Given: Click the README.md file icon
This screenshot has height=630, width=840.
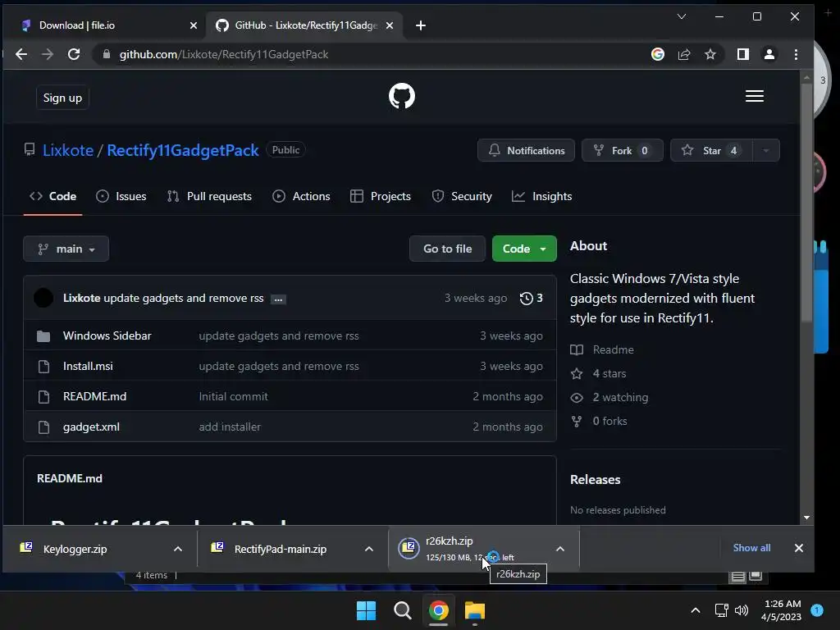Looking at the screenshot, I should (x=44, y=397).
